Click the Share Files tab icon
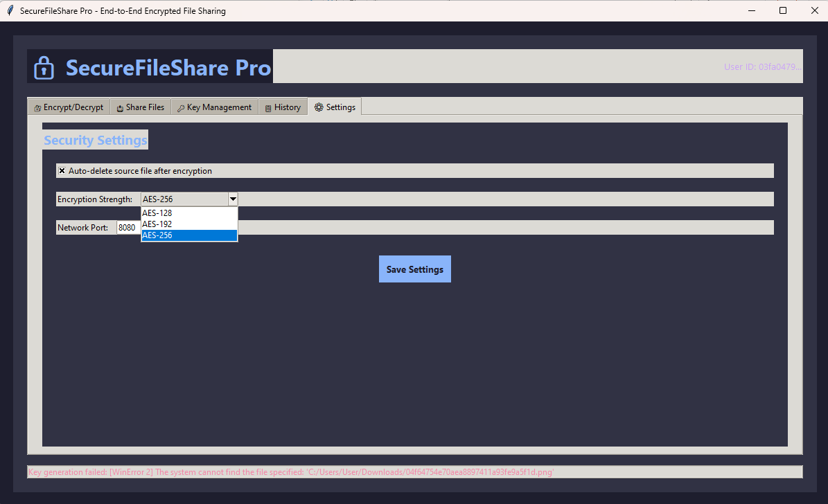 coord(120,108)
